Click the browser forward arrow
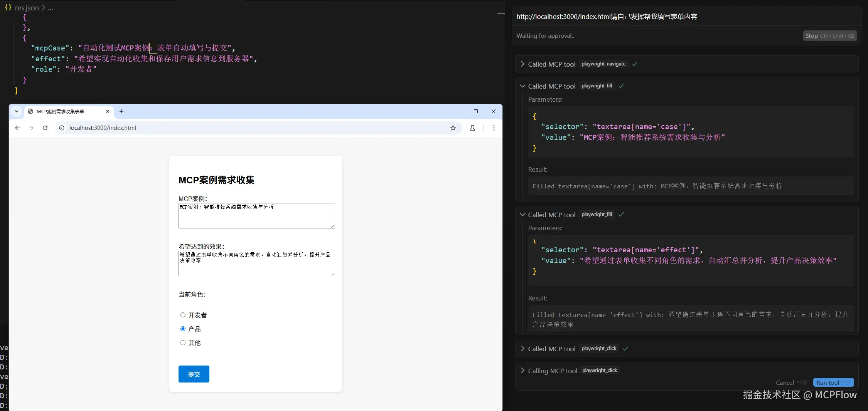The height and width of the screenshot is (411, 868). point(31,128)
